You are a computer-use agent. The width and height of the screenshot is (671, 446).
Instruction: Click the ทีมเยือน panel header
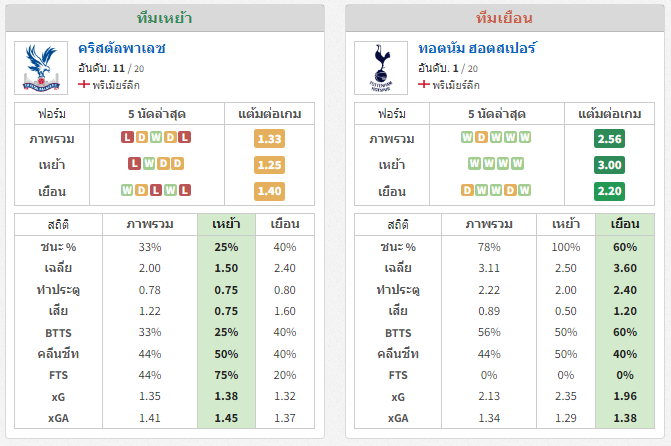click(505, 18)
